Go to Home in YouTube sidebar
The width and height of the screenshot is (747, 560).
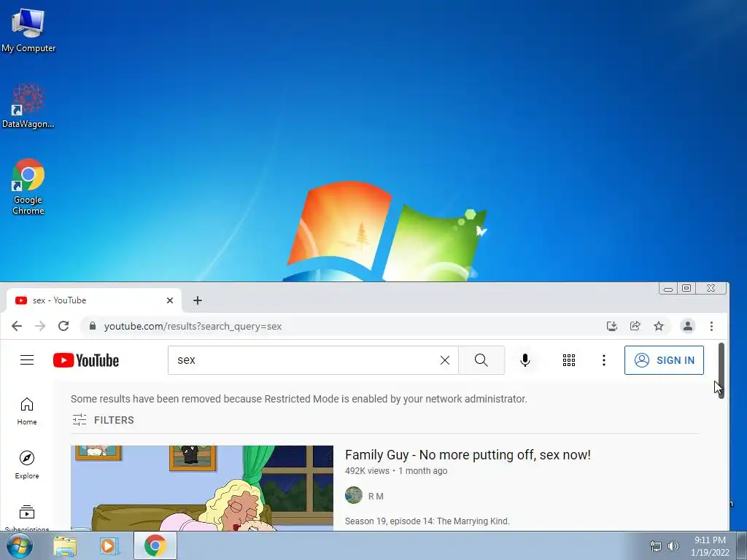pyautogui.click(x=27, y=411)
